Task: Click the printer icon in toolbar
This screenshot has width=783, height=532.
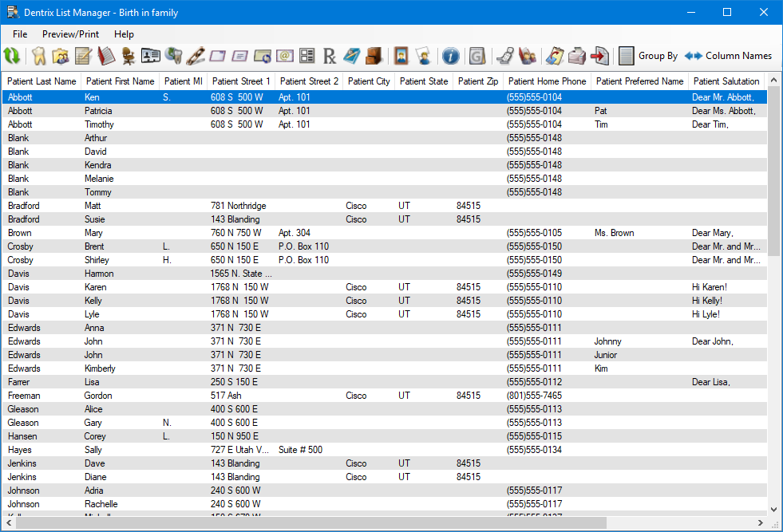Action: (x=576, y=56)
